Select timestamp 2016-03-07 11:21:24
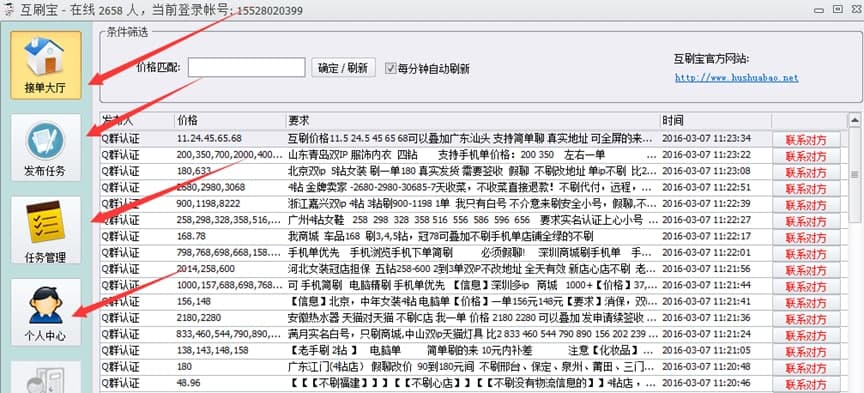The image size is (864, 393). coord(706,334)
